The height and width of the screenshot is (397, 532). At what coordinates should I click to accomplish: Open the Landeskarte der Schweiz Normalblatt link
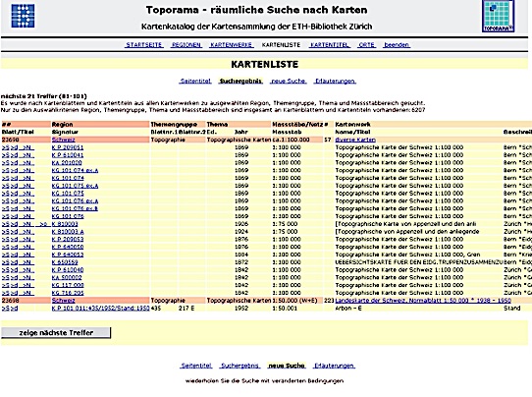coord(423,301)
